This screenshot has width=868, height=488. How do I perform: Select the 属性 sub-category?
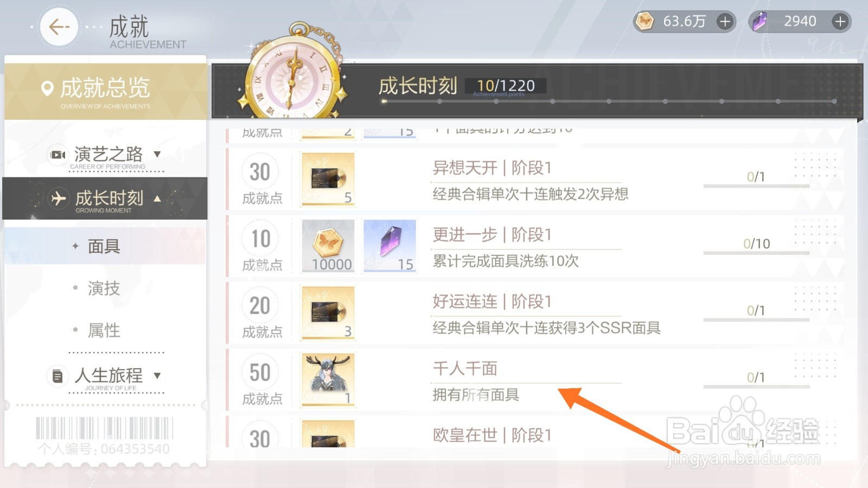105,330
